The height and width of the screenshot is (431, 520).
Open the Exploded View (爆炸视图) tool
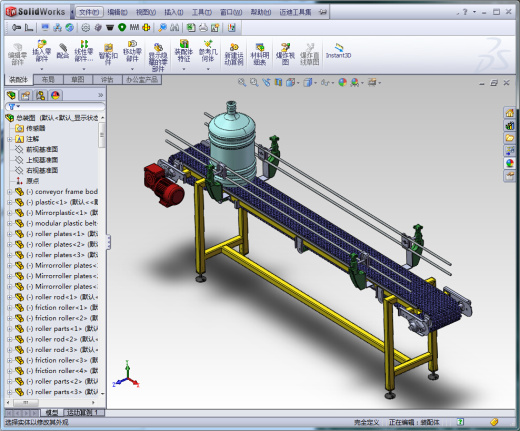point(285,54)
